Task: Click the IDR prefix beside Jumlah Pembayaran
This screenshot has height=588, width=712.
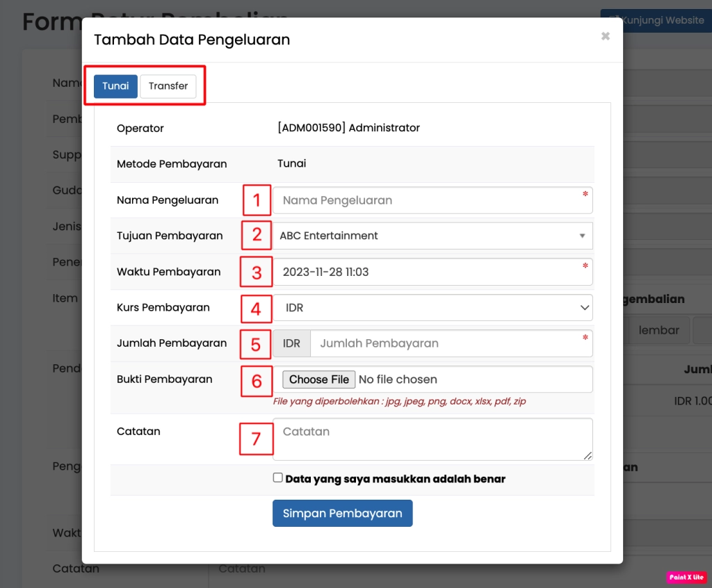Action: 291,343
